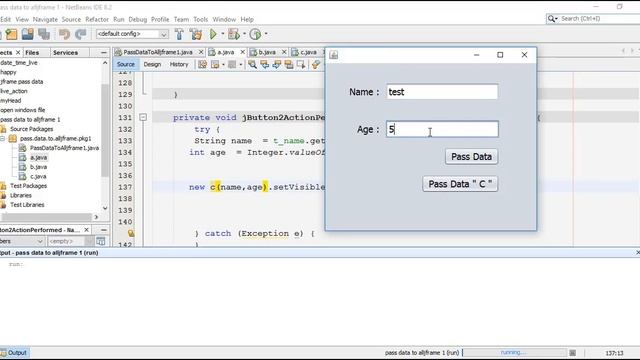Screen dimensions: 640x360
Task: Click the Save All toolbar icon
Action: (x=44, y=34)
